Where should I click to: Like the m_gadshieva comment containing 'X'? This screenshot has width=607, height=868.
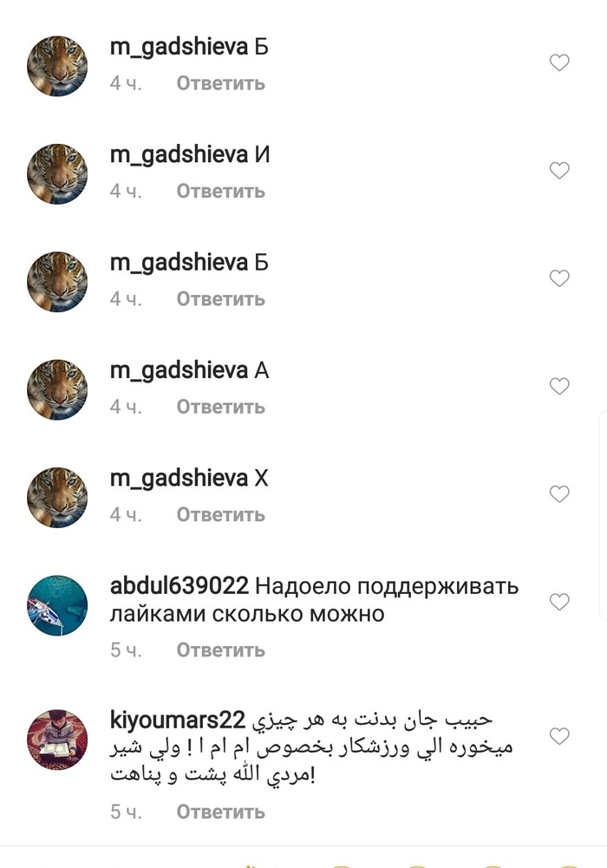click(x=559, y=493)
